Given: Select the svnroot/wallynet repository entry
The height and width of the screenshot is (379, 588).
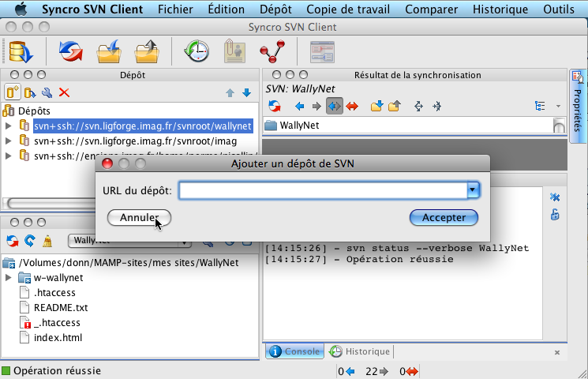Looking at the screenshot, I should coord(143,126).
